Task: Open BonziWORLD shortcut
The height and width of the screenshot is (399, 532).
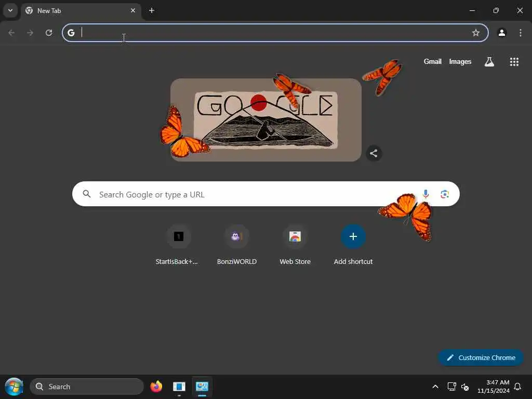Action: [x=236, y=244]
